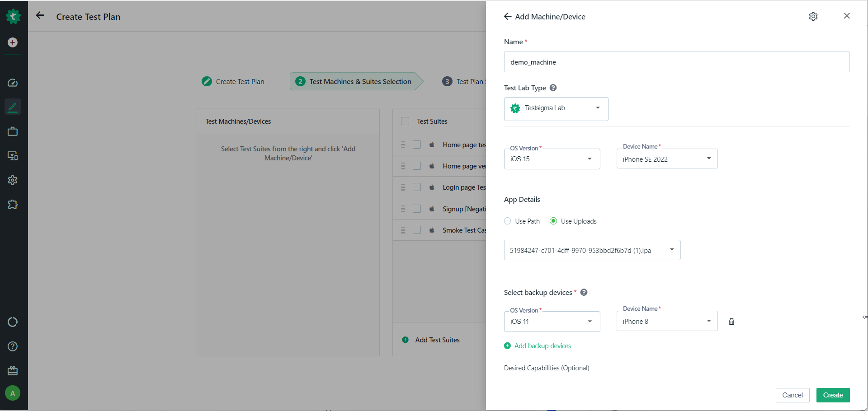Open the sidebar settings gear

coord(13,180)
